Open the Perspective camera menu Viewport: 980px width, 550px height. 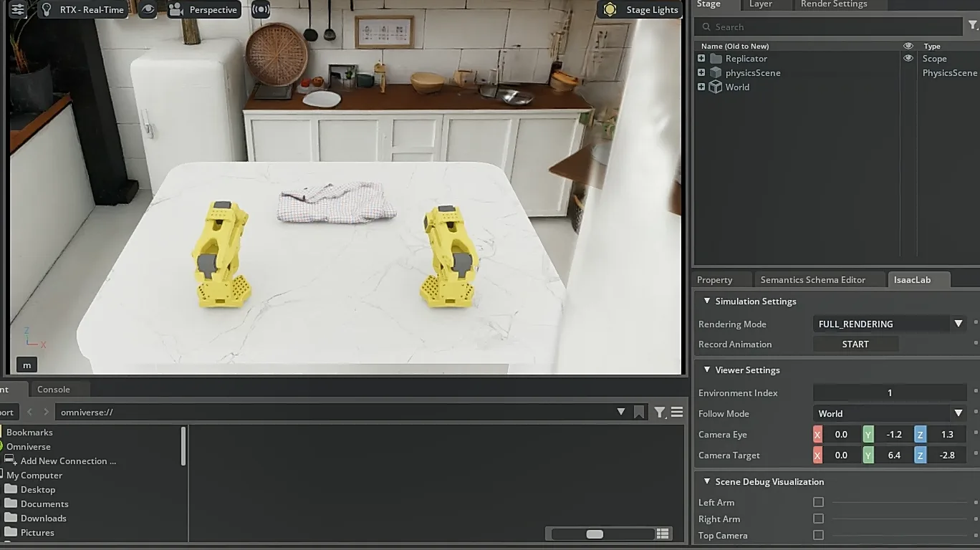(203, 9)
